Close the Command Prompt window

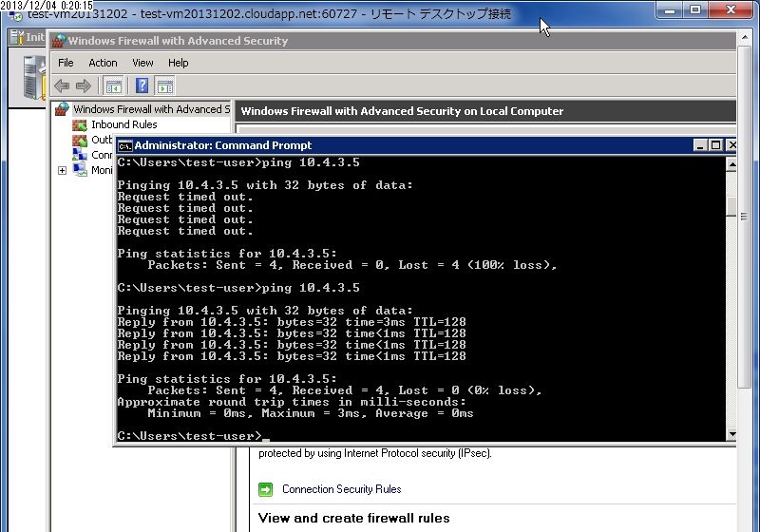[731, 144]
